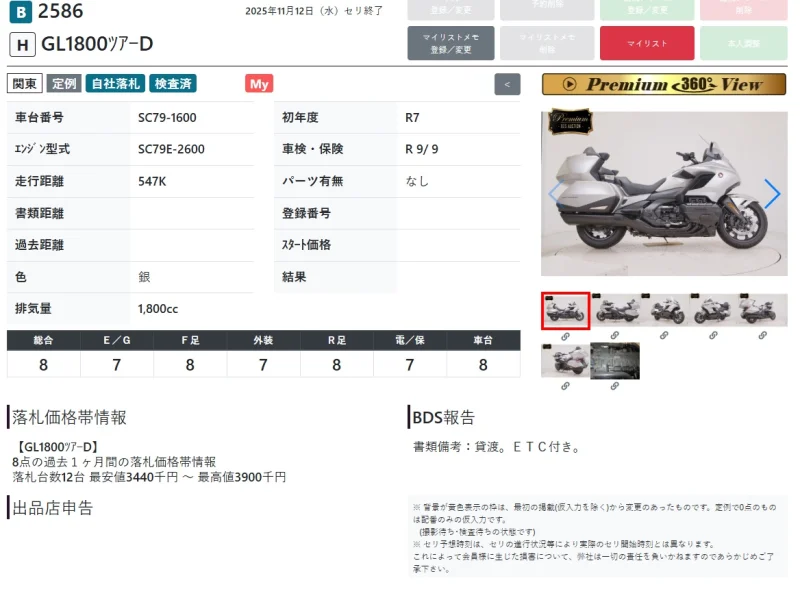Click the link icon under the second bike thumbnail
Viewport: 800px width, 600px height.
tap(615, 335)
